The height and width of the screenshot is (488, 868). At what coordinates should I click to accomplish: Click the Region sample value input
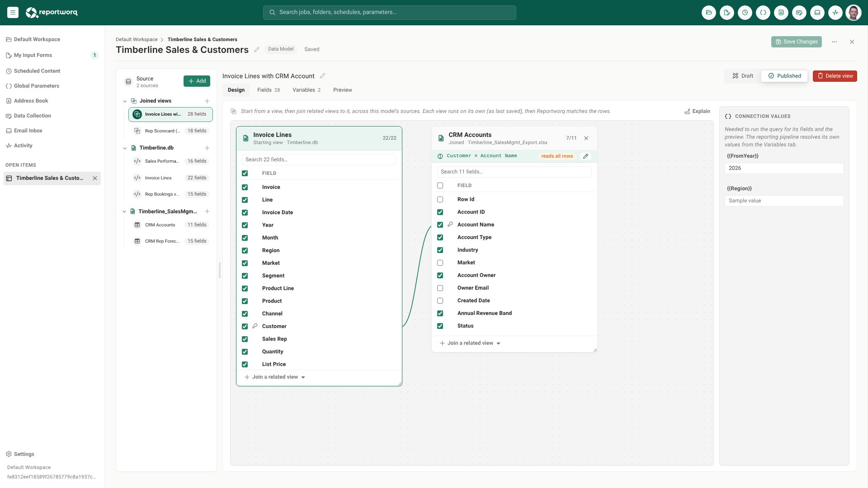coord(784,201)
